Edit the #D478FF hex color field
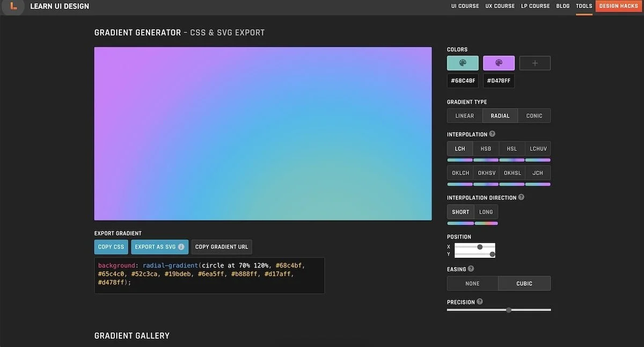Image resolution: width=644 pixels, height=347 pixels. 499,81
